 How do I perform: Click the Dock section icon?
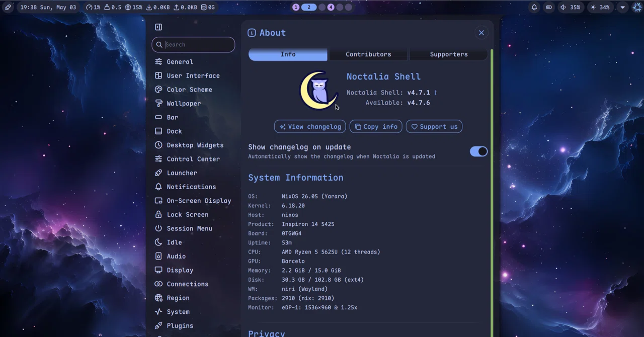[158, 131]
